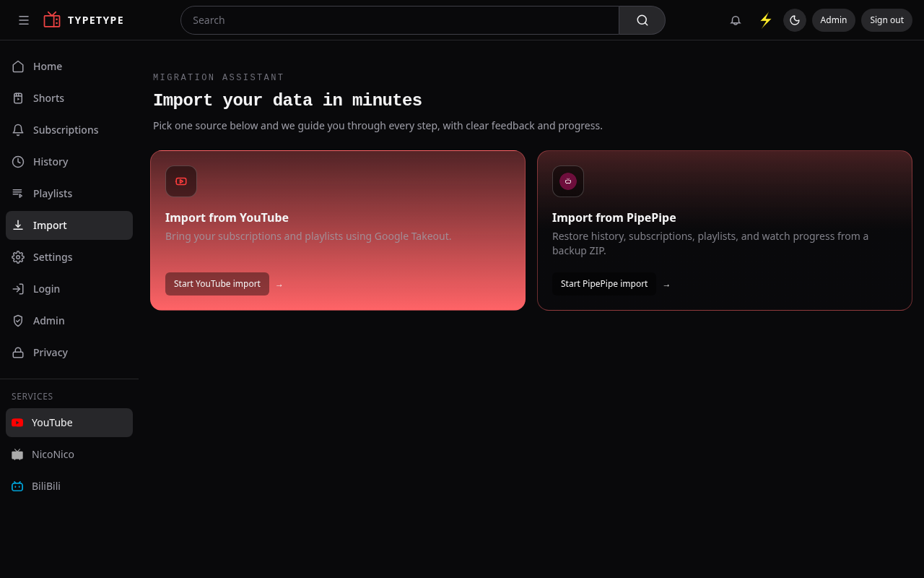Screen dimensions: 924x578
Task: Open the notifications bell
Action: click(x=736, y=20)
